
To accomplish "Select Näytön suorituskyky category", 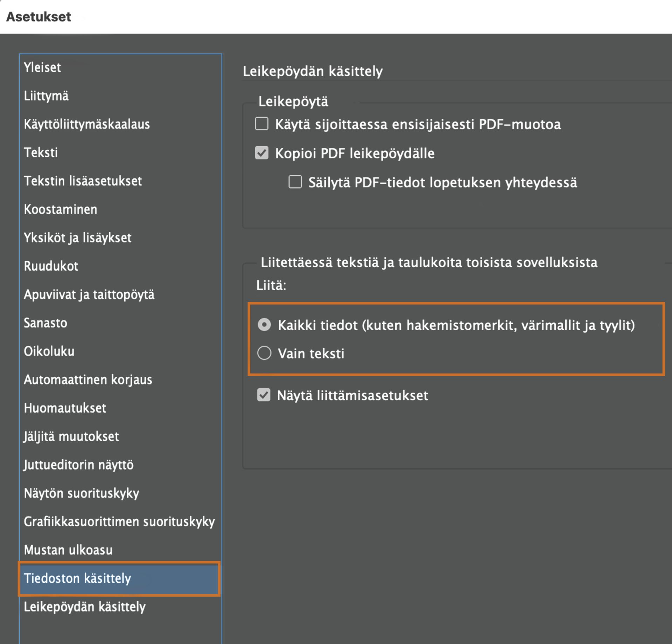I will [81, 493].
